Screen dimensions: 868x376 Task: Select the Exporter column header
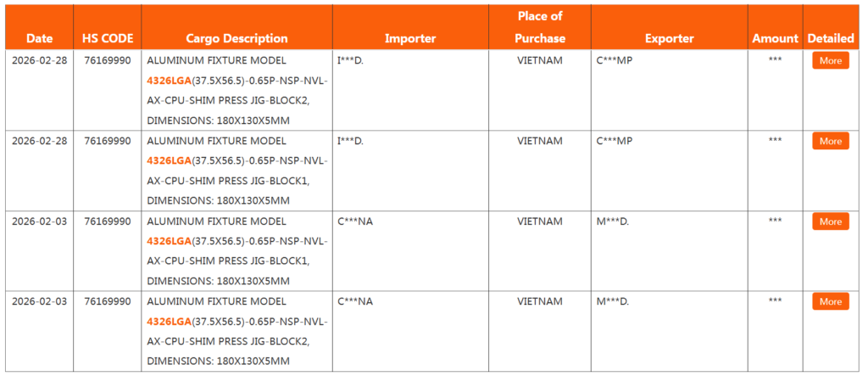669,38
